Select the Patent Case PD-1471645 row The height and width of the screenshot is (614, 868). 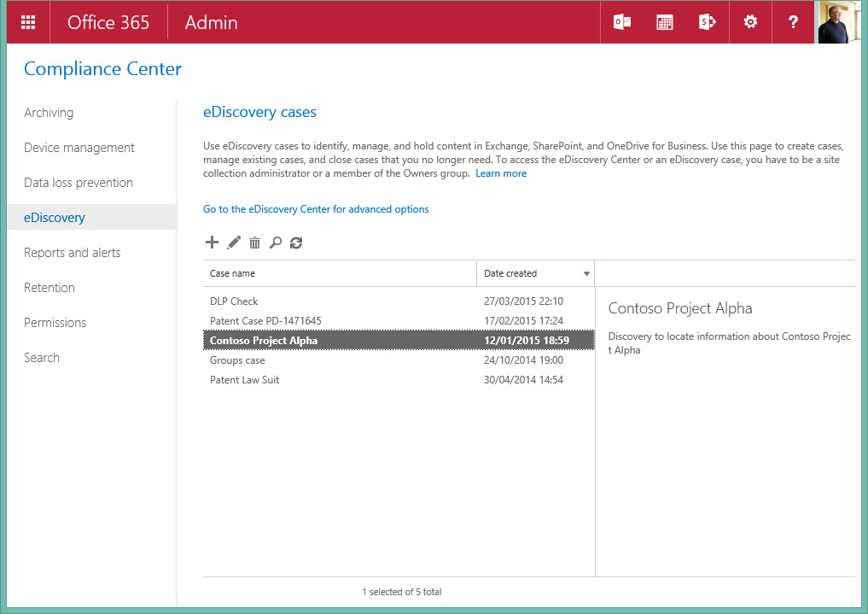pyautogui.click(x=265, y=321)
